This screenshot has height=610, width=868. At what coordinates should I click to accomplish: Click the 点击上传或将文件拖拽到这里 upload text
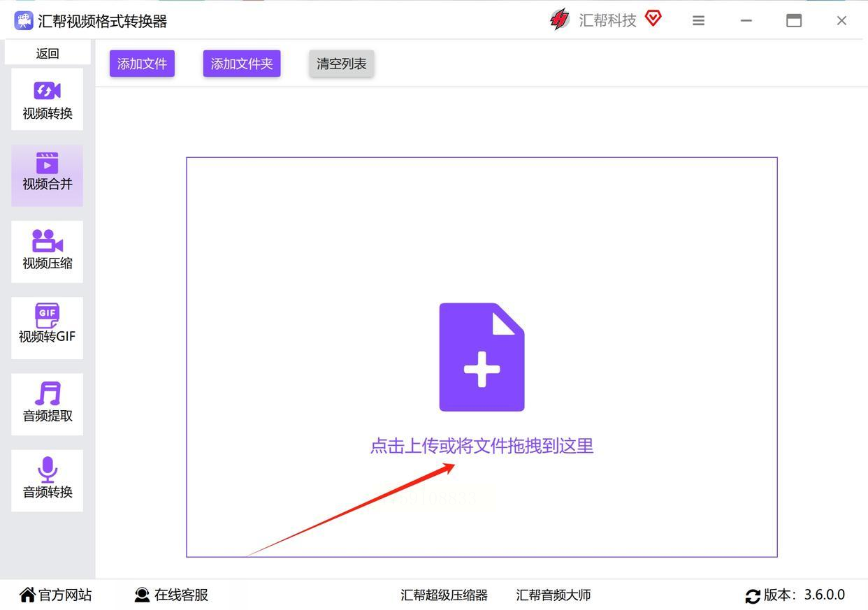click(482, 446)
